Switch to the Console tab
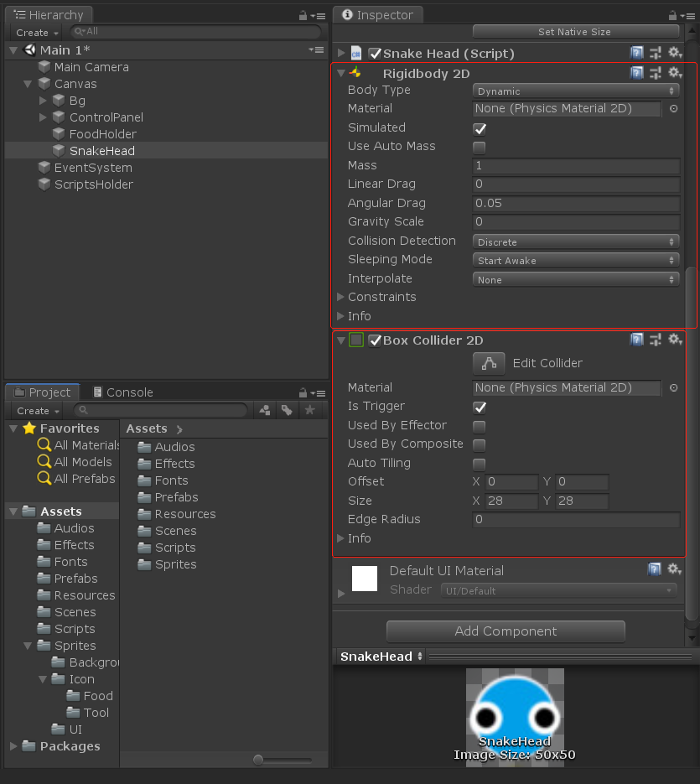 pyautogui.click(x=123, y=392)
